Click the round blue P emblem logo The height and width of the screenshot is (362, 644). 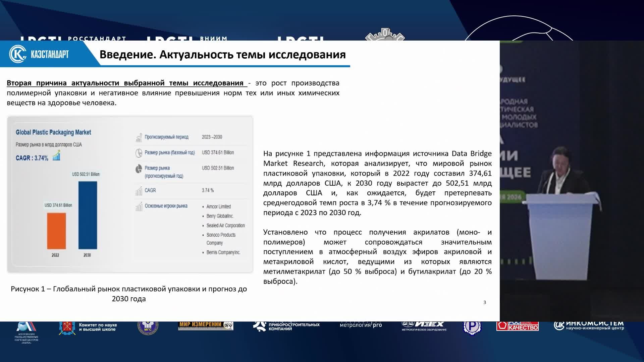coord(472,327)
